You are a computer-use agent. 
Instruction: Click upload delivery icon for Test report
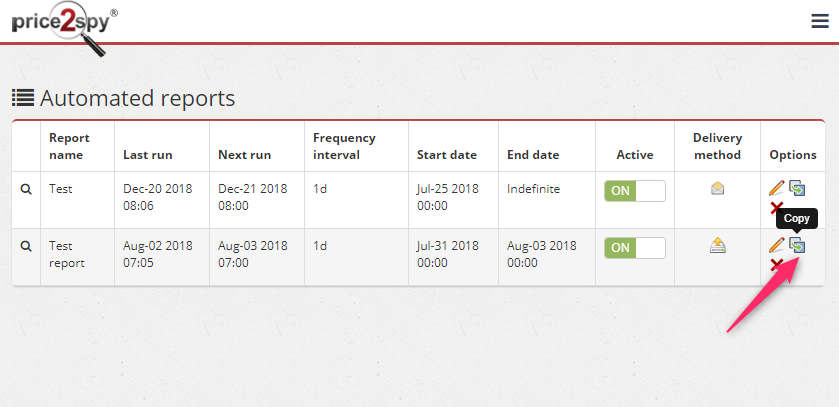click(x=717, y=245)
